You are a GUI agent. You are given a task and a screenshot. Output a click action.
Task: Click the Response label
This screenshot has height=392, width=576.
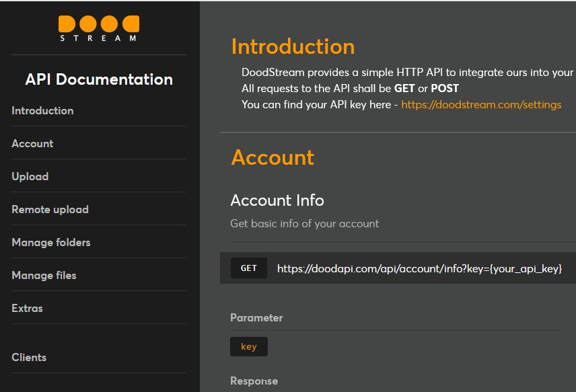pos(254,381)
